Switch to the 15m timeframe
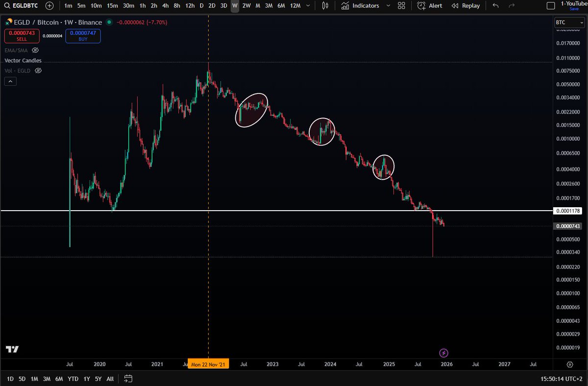 coord(112,6)
